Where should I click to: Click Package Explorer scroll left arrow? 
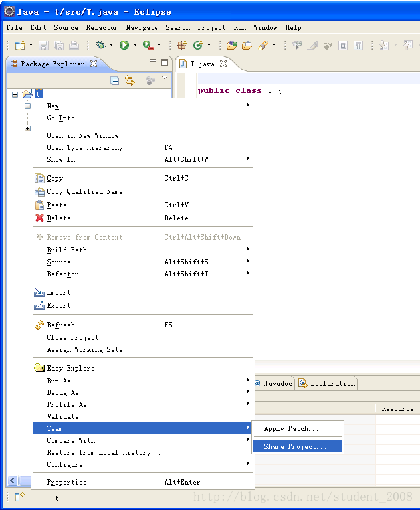(13, 480)
